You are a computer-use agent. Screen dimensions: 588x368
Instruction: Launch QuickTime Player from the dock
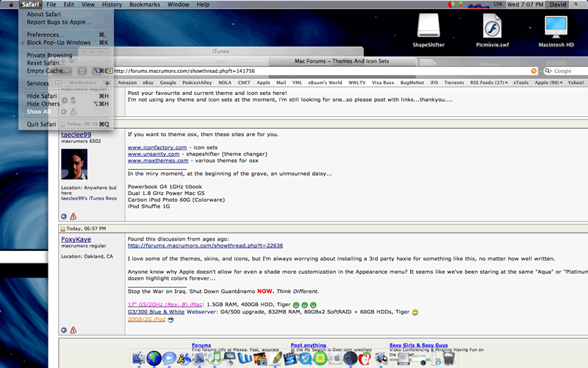tap(305, 358)
